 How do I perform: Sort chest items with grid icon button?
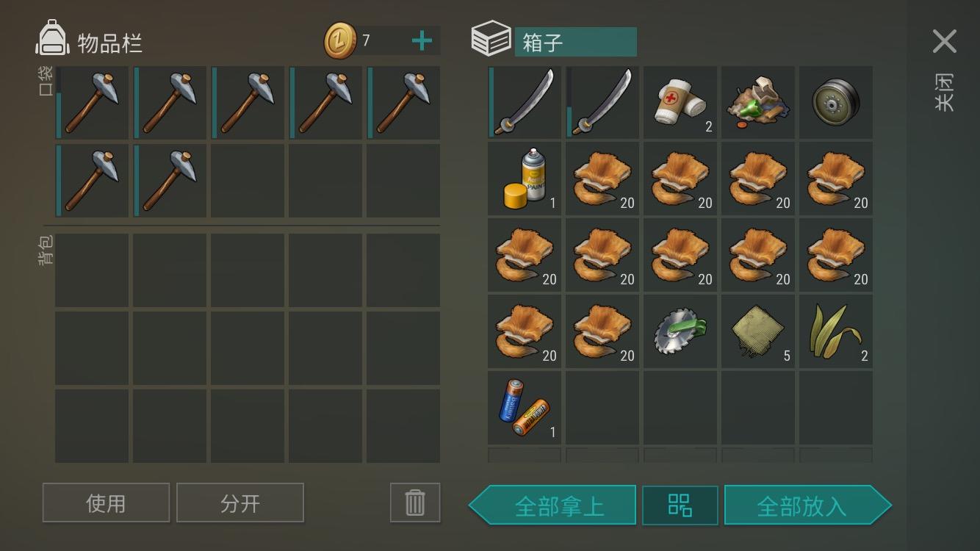coord(680,505)
